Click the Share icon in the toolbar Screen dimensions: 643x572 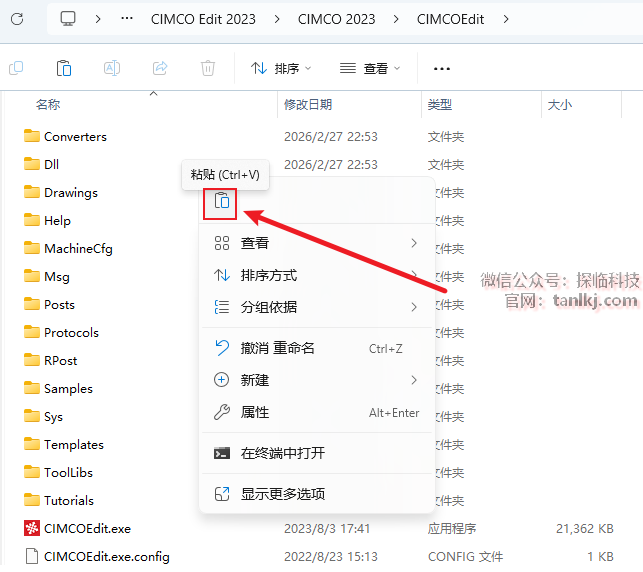[160, 68]
